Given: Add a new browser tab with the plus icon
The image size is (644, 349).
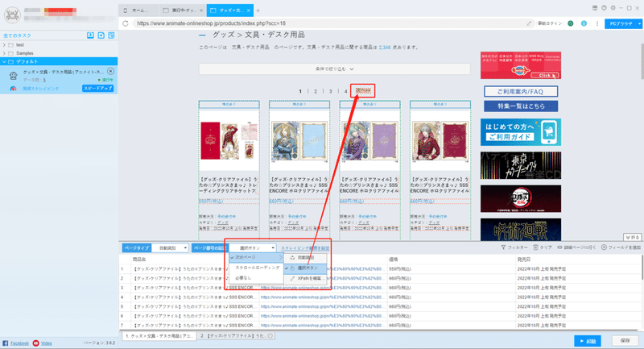Looking at the screenshot, I should click(x=258, y=10).
